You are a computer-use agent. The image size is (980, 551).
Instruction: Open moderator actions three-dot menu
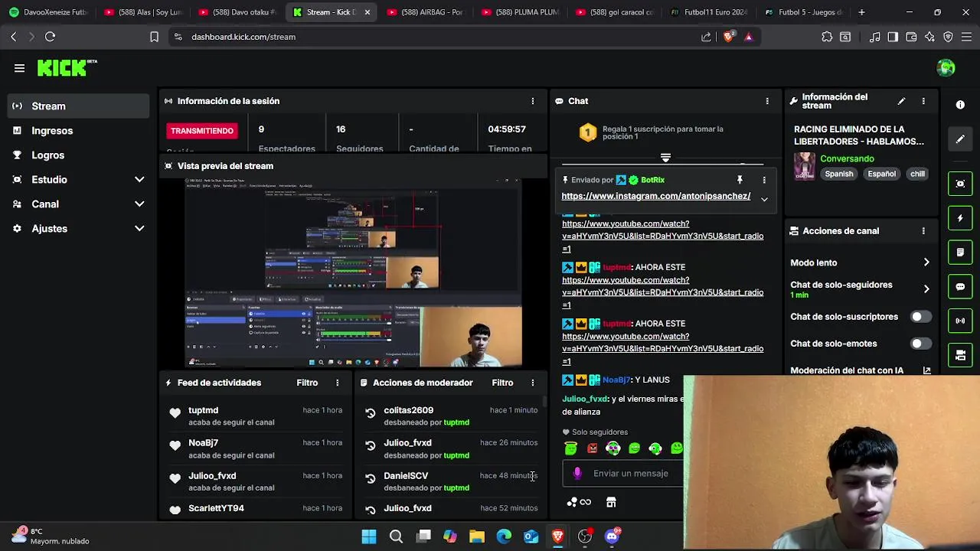[533, 383]
